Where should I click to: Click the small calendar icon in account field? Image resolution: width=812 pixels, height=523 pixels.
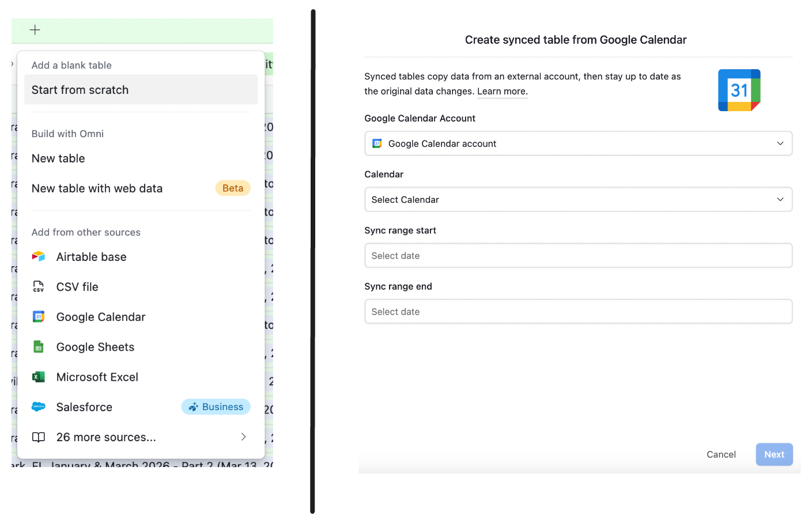point(377,143)
